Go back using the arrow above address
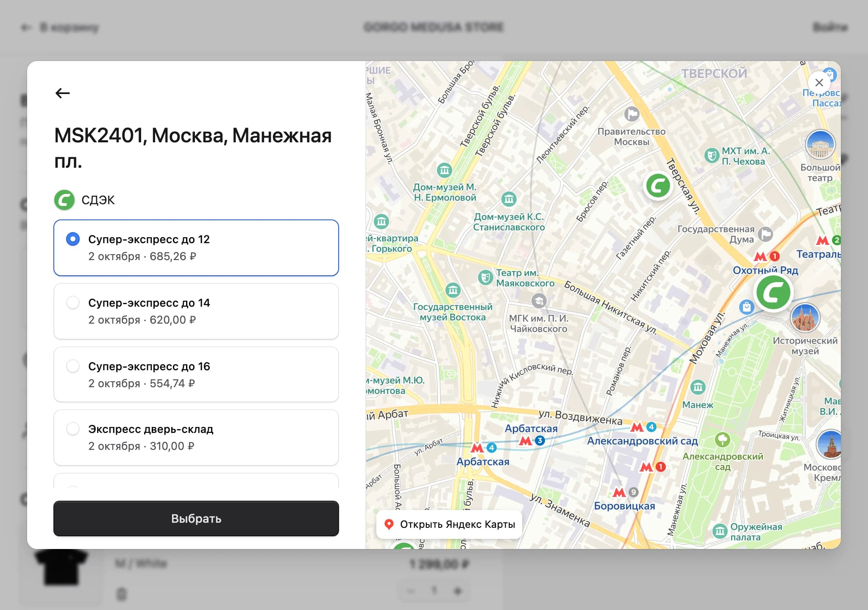Image resolution: width=868 pixels, height=610 pixels. click(x=63, y=93)
